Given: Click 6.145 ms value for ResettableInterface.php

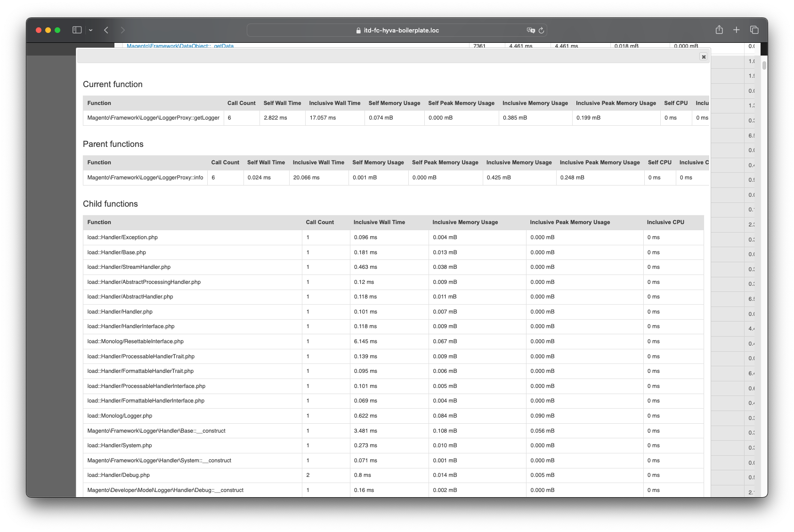Looking at the screenshot, I should (365, 341).
